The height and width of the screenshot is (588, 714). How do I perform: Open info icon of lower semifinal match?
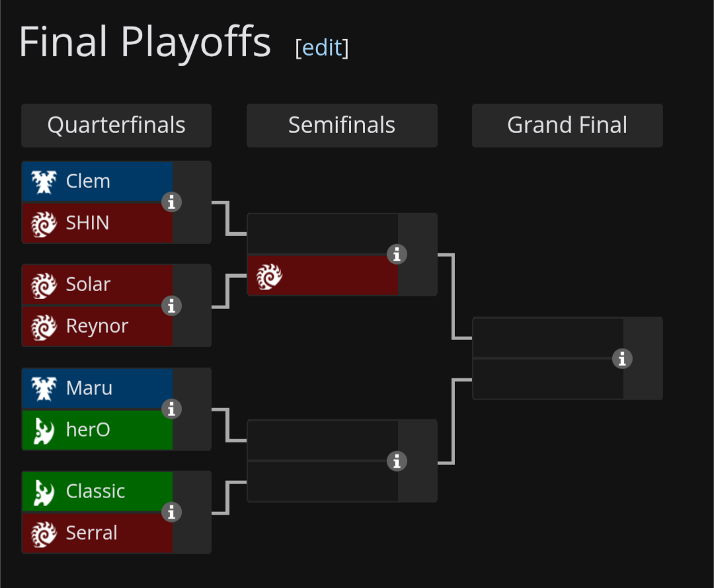[x=397, y=461]
